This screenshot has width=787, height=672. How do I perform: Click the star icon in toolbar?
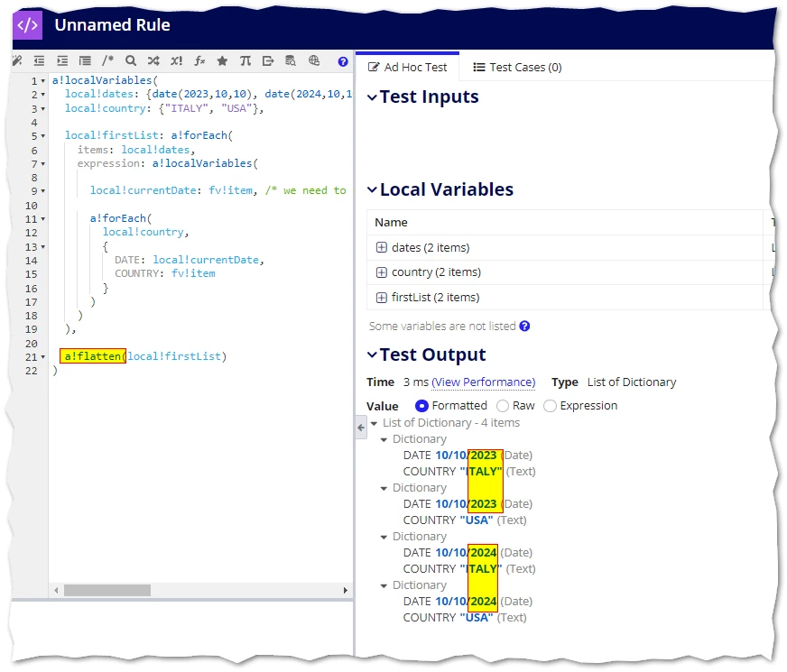(x=222, y=60)
